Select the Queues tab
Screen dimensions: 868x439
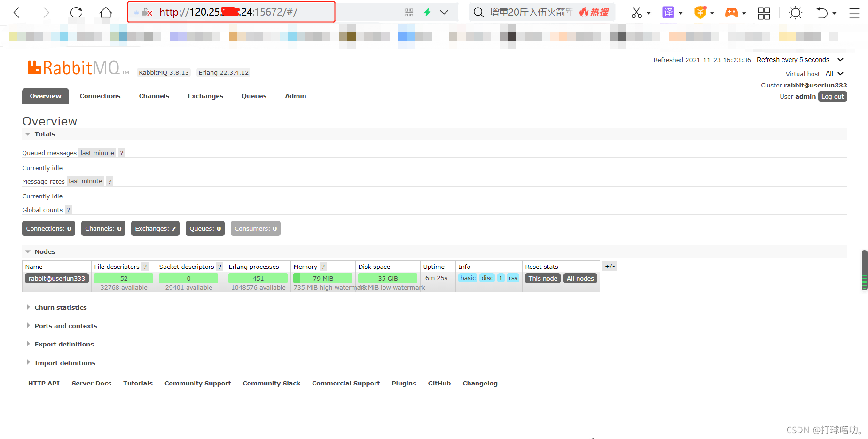(x=254, y=96)
